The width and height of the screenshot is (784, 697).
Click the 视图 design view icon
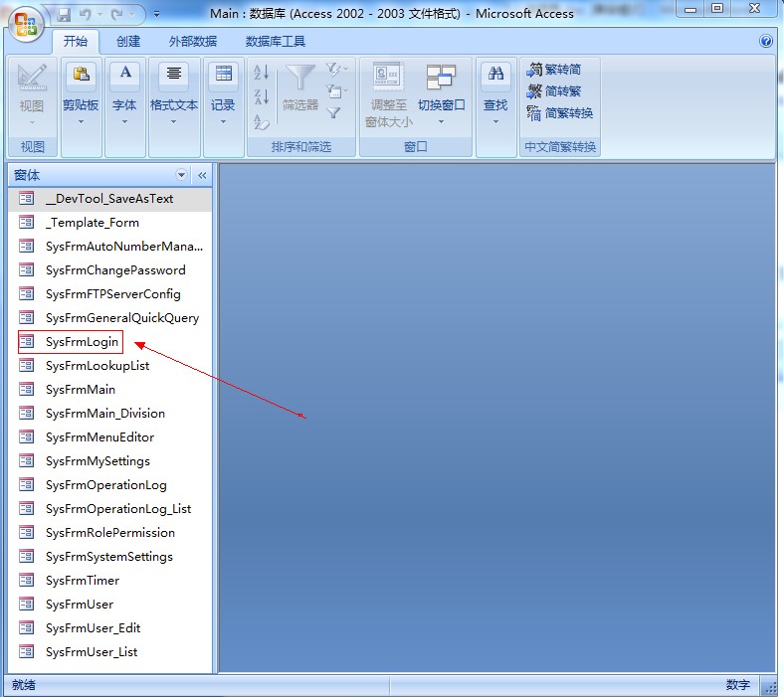click(32, 77)
